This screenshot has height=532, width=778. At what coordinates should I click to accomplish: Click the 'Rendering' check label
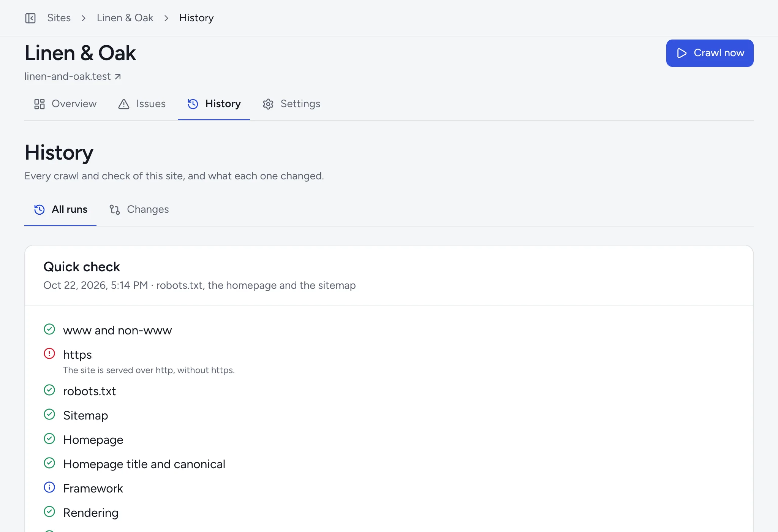click(91, 513)
